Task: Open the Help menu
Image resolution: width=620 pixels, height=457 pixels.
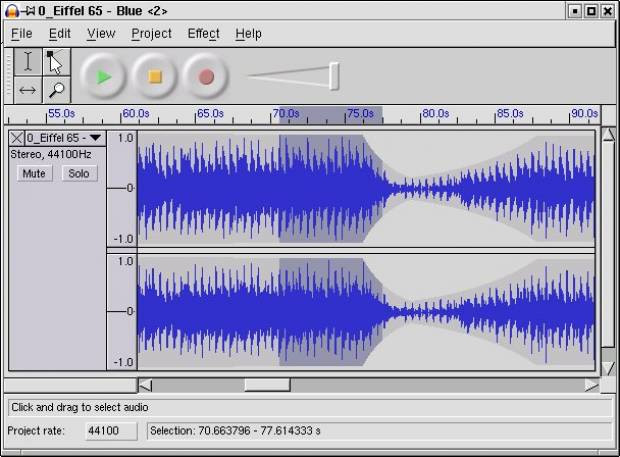Action: [x=248, y=34]
